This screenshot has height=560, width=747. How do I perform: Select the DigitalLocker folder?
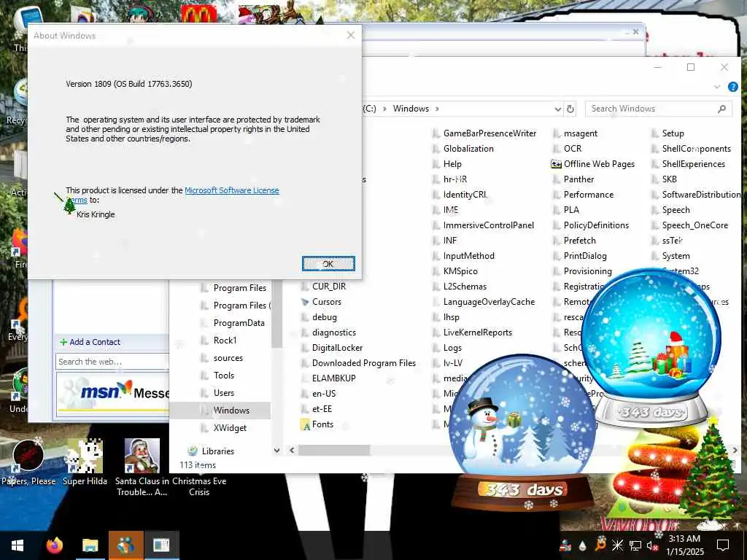pos(337,348)
